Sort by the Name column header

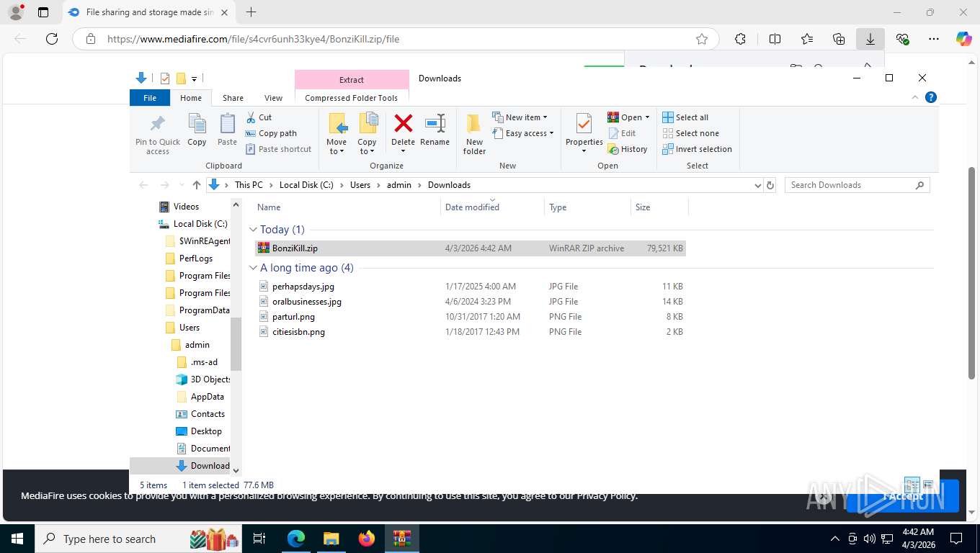tap(347, 207)
